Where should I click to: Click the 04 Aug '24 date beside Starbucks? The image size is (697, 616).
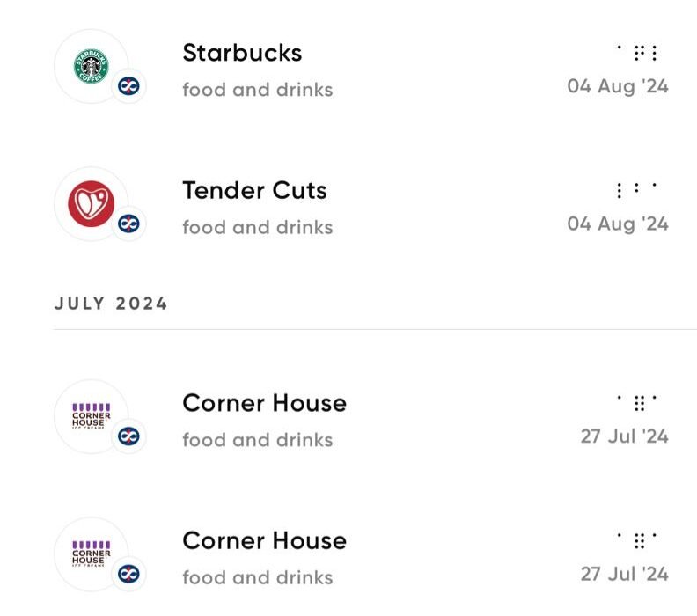[618, 86]
